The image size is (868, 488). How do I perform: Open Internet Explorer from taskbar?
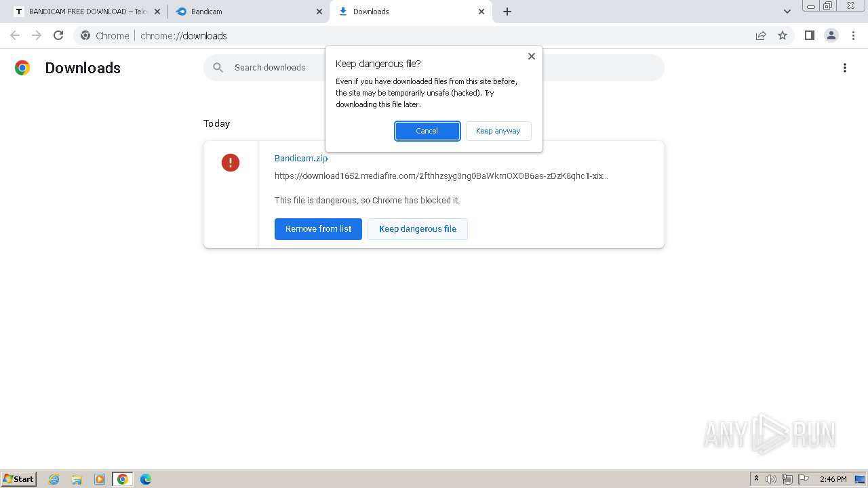click(54, 479)
